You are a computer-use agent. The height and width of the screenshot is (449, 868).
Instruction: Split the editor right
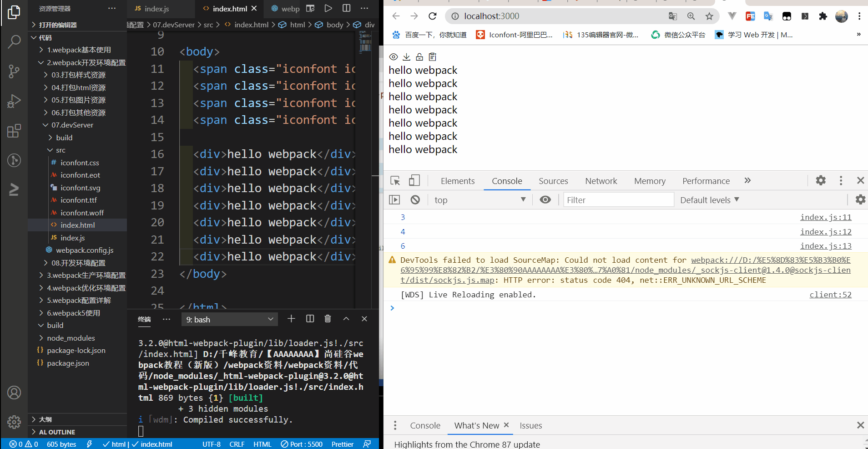point(347,8)
